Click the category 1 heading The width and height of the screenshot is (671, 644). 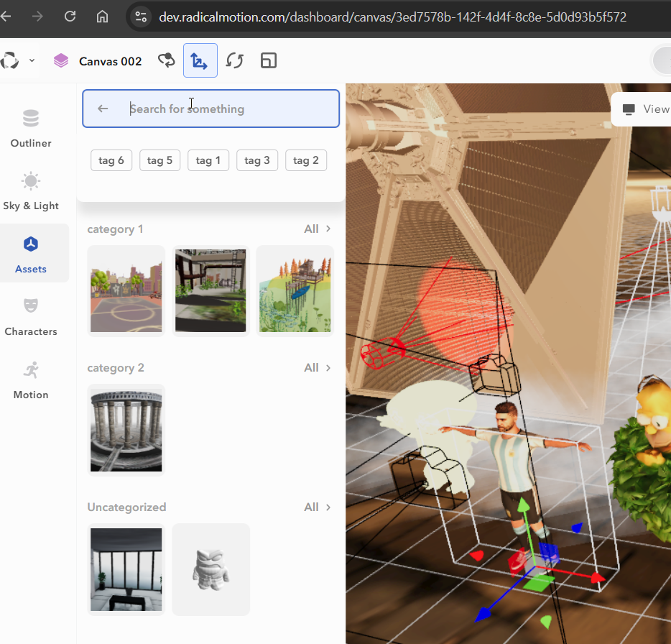pos(115,229)
